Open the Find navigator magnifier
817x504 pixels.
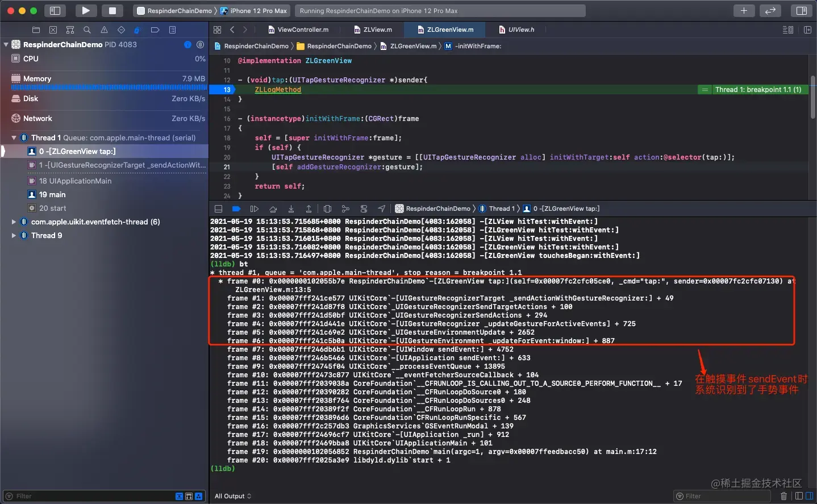pyautogui.click(x=87, y=30)
